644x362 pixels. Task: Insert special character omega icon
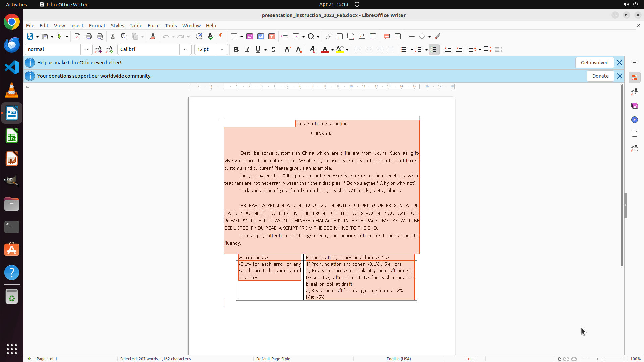(311, 36)
